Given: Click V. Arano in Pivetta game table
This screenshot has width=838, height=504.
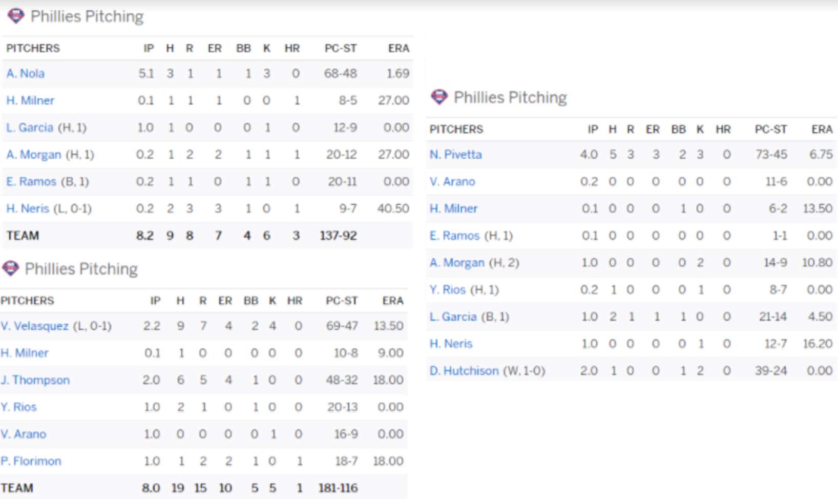Looking at the screenshot, I should coord(452,181).
